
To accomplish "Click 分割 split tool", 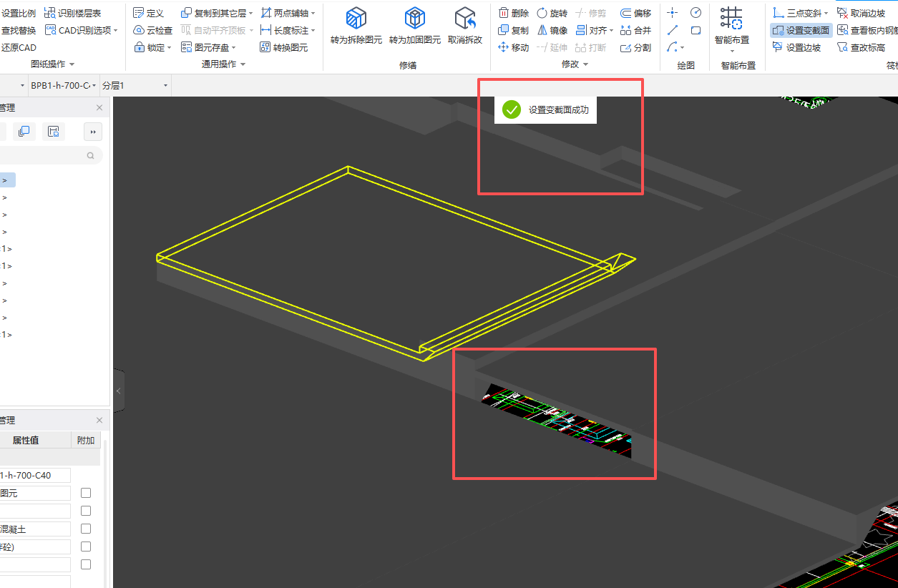I will [x=636, y=47].
